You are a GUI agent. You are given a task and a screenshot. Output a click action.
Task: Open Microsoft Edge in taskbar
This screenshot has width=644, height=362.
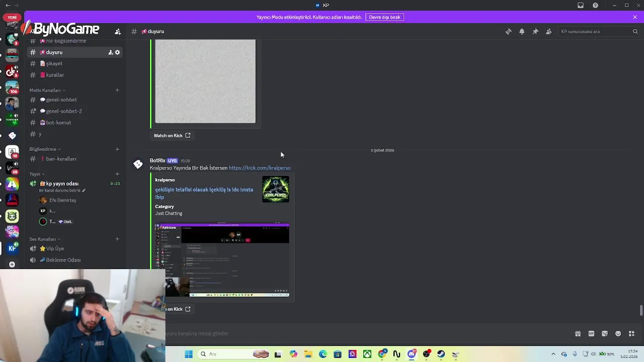tap(323, 354)
